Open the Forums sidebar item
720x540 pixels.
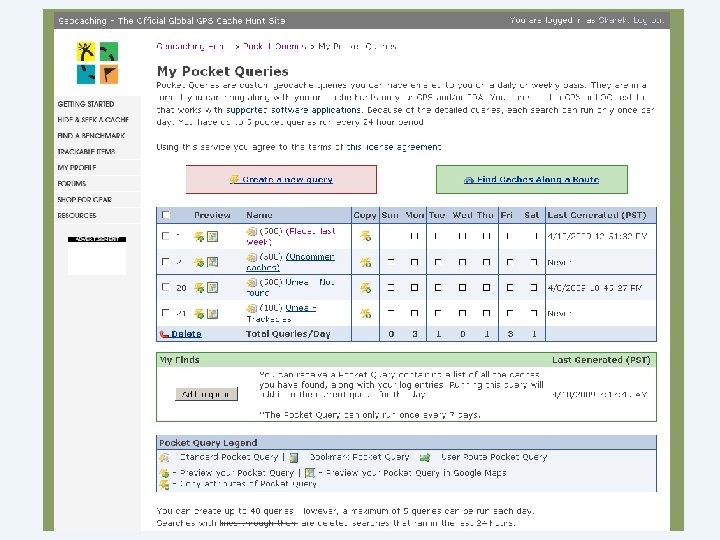click(x=72, y=184)
